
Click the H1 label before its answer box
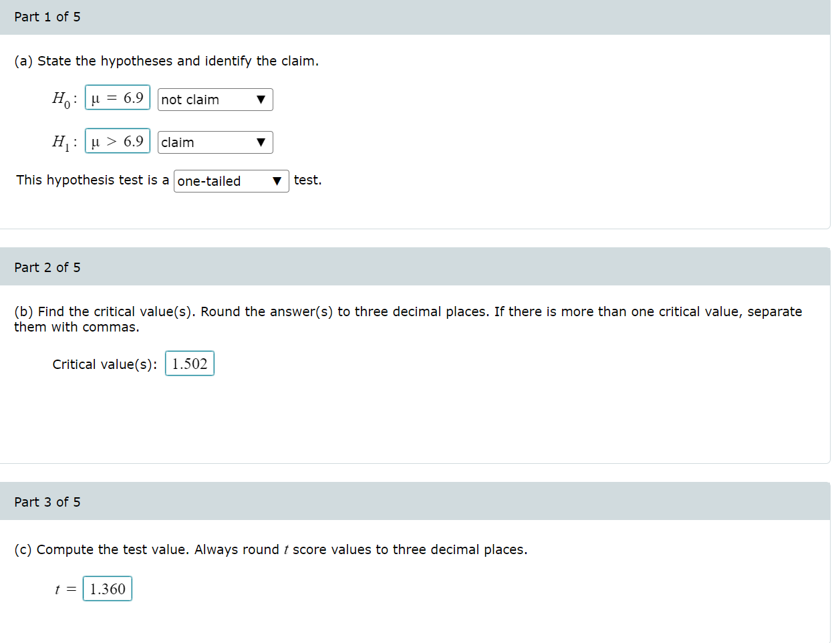62,141
